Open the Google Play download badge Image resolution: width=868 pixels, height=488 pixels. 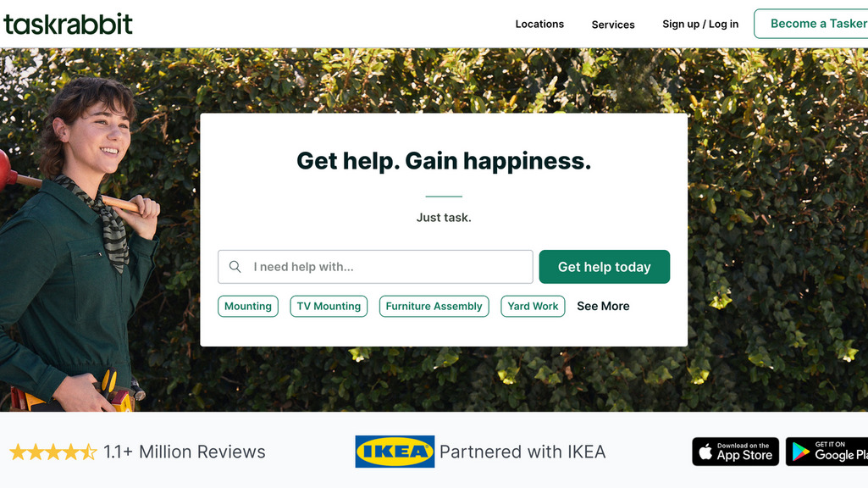pyautogui.click(x=827, y=452)
